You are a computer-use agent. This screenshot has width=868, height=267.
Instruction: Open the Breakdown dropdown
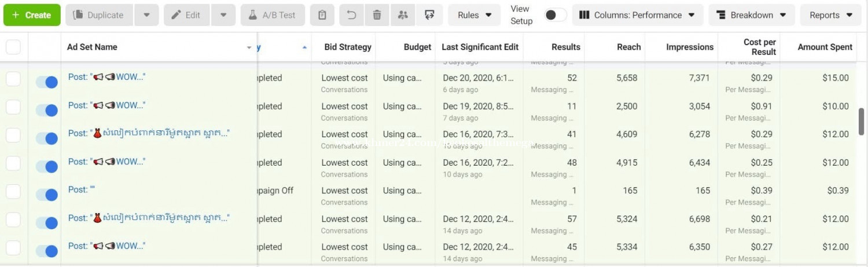click(x=752, y=15)
